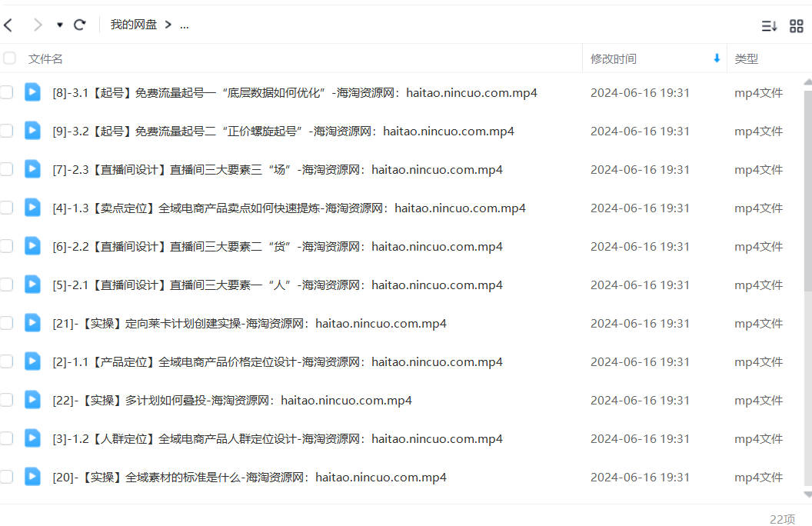Image resolution: width=812 pixels, height=526 pixels.
Task: Click video icon of [8]-3.1 file
Action: [x=32, y=92]
